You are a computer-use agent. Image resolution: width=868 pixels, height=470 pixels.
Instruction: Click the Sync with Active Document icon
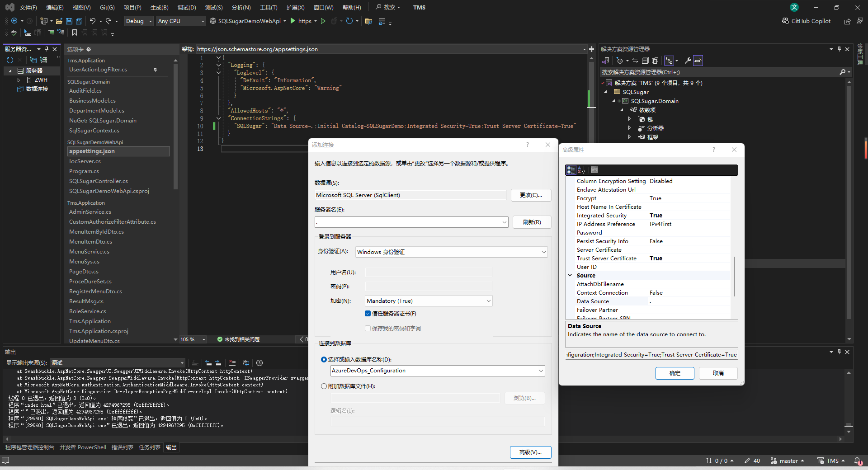[635, 61]
